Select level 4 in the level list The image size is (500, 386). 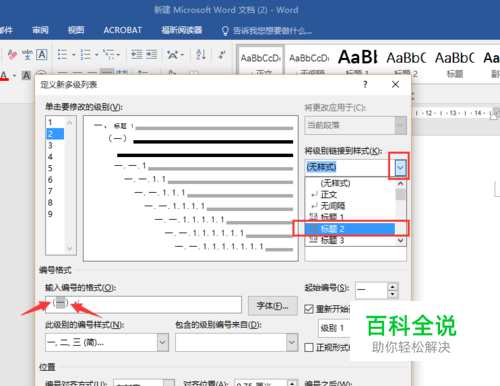(55, 157)
